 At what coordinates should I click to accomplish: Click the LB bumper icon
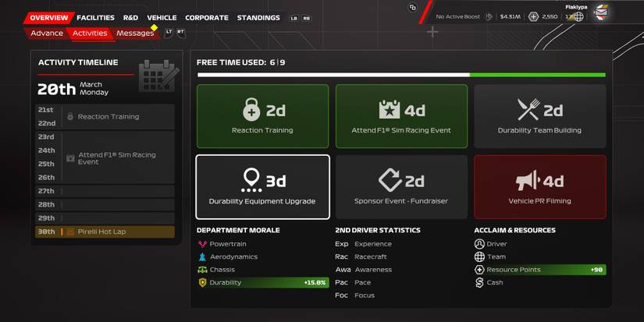294,19
